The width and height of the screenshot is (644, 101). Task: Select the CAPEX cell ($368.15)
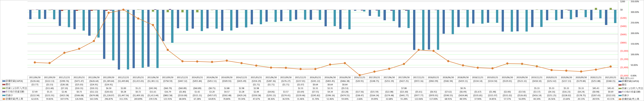coord(611,81)
